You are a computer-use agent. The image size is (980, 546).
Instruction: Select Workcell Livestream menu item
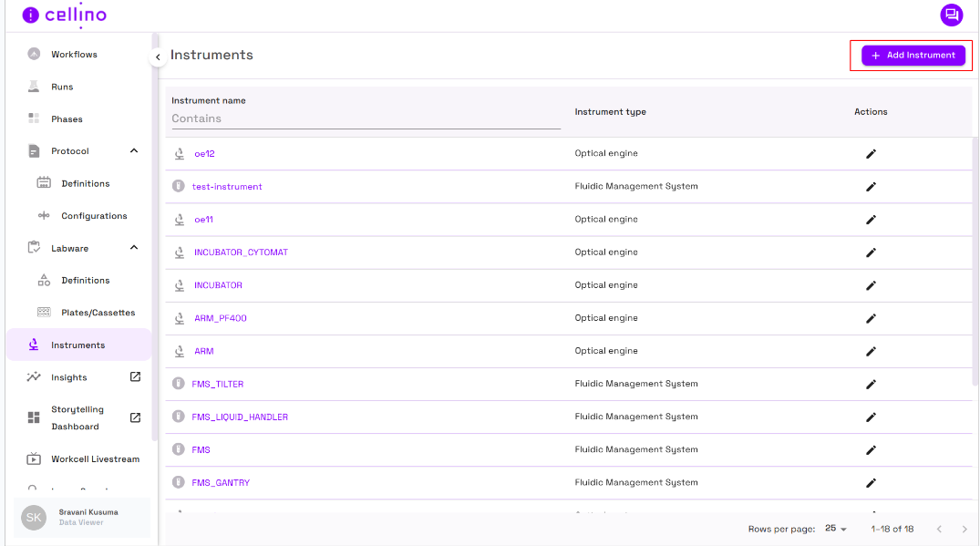(x=95, y=459)
